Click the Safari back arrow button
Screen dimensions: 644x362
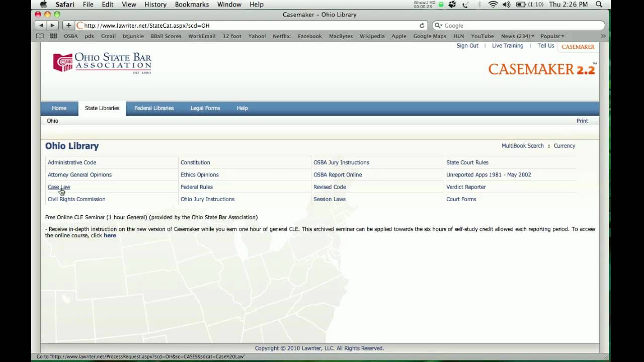[41, 25]
